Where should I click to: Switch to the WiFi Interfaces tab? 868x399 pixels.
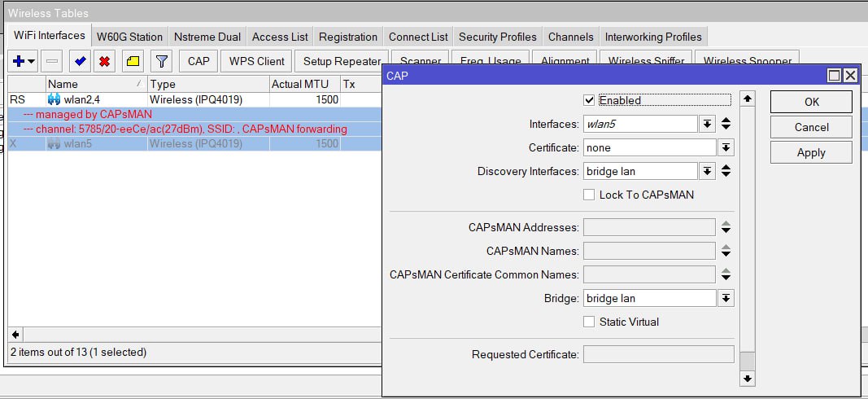tap(50, 36)
